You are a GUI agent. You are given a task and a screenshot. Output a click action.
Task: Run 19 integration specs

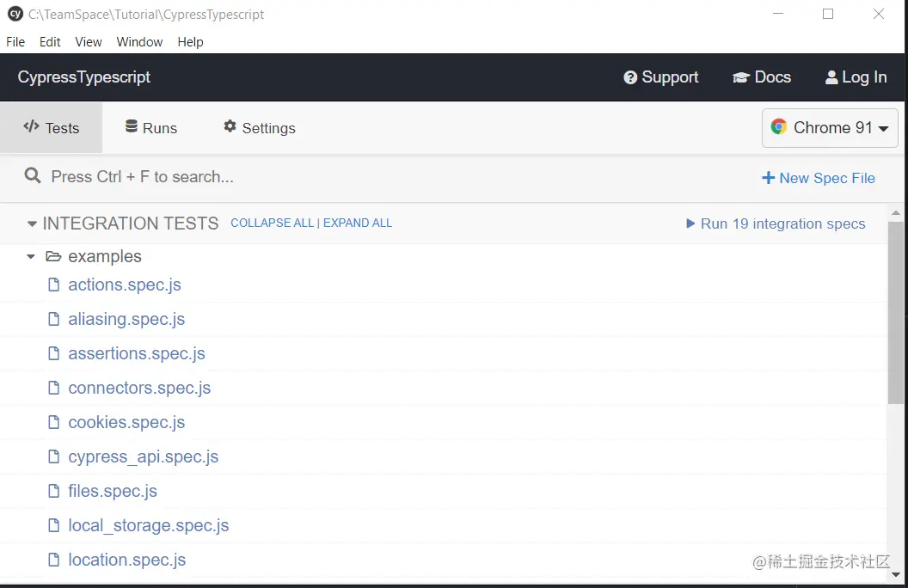[776, 224]
